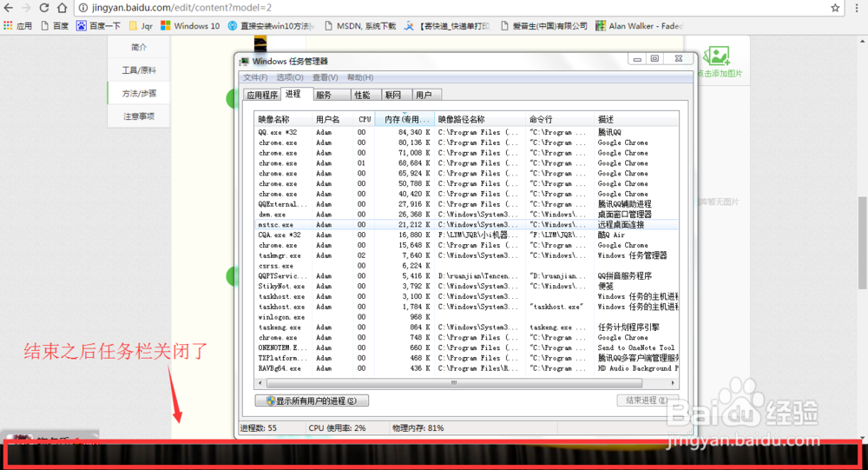This screenshot has width=868, height=470.
Task: Switch to 用户 tab
Action: coord(427,95)
